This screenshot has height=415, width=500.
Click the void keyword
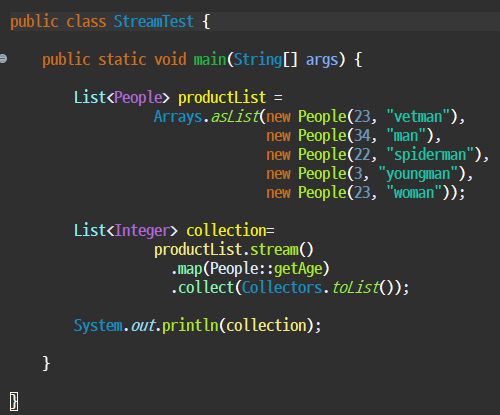click(170, 60)
